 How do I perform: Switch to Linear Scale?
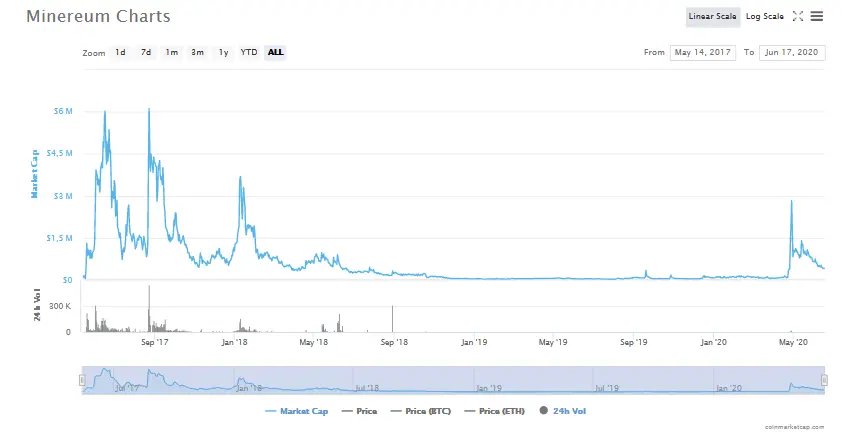pyautogui.click(x=712, y=17)
